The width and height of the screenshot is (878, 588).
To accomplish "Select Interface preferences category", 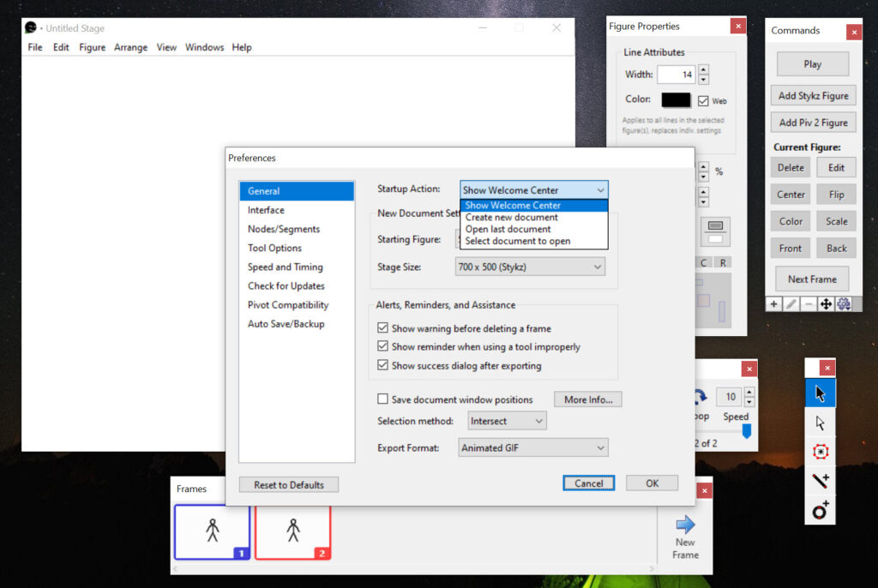I will pyautogui.click(x=296, y=210).
